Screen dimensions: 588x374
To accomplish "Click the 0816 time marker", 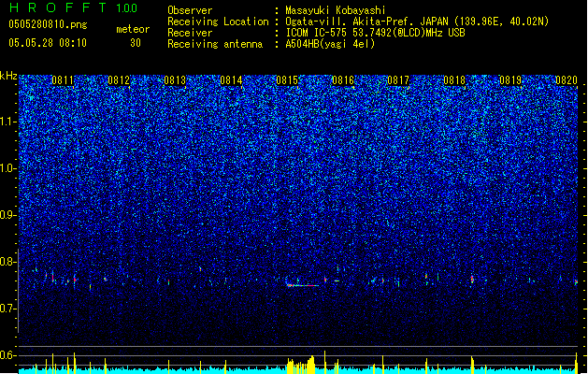I will tap(343, 80).
